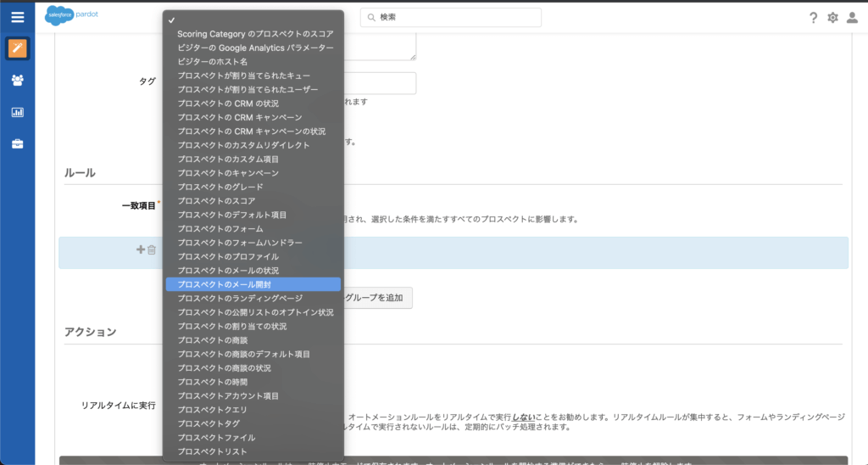This screenshot has width=868, height=465.
Task: Open the help question mark icon
Action: pyautogui.click(x=813, y=18)
